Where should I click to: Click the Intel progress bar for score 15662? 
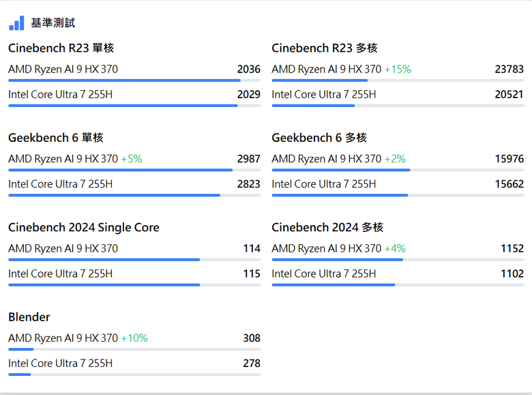398,195
